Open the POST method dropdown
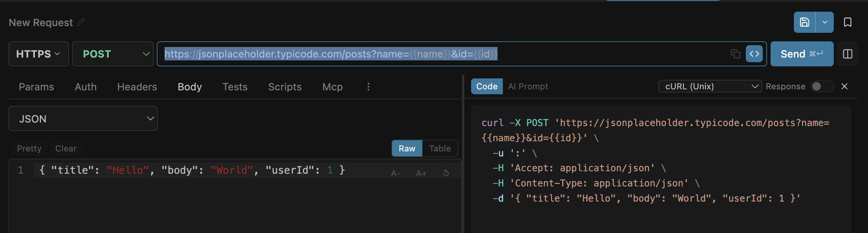The width and height of the screenshot is (868, 233). [113, 54]
